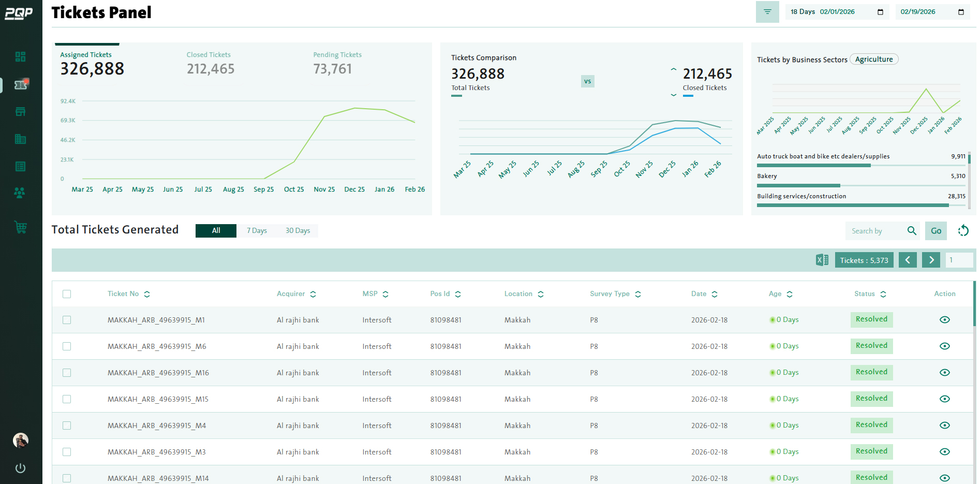Select the 30 Days tab
980x484 pixels.
(x=298, y=230)
